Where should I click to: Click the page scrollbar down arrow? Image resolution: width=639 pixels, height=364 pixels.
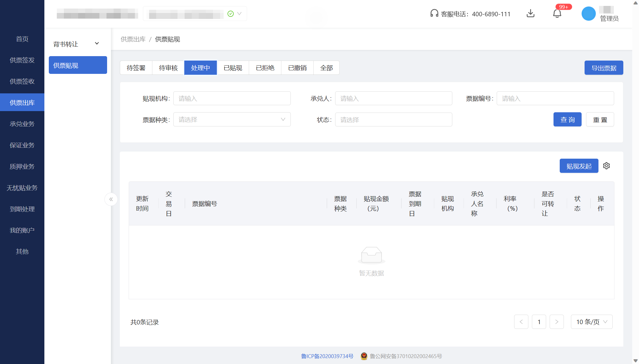click(x=635, y=361)
